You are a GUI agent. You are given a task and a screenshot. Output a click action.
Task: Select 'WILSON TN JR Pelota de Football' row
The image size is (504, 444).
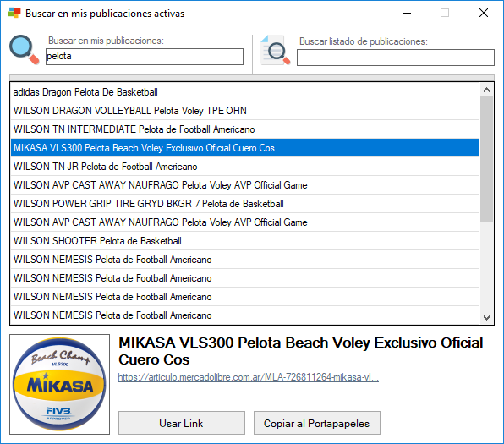click(x=244, y=167)
